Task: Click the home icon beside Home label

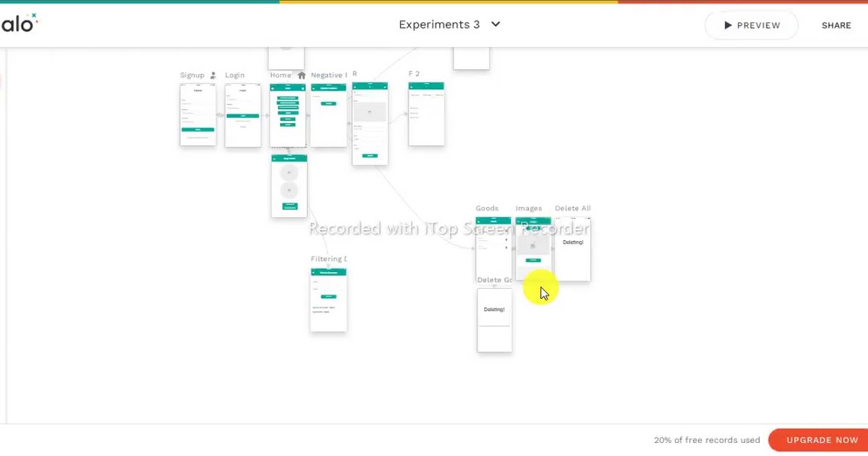Action: point(302,75)
